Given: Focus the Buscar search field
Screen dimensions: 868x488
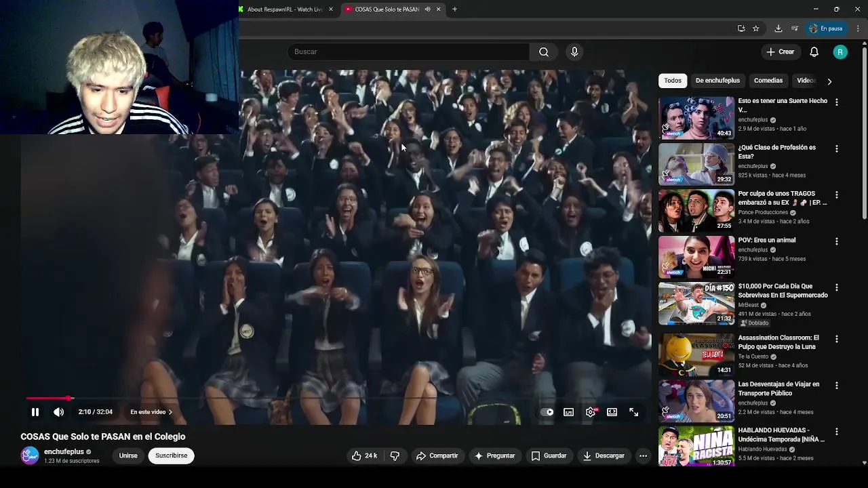Looking at the screenshot, I should (408, 52).
